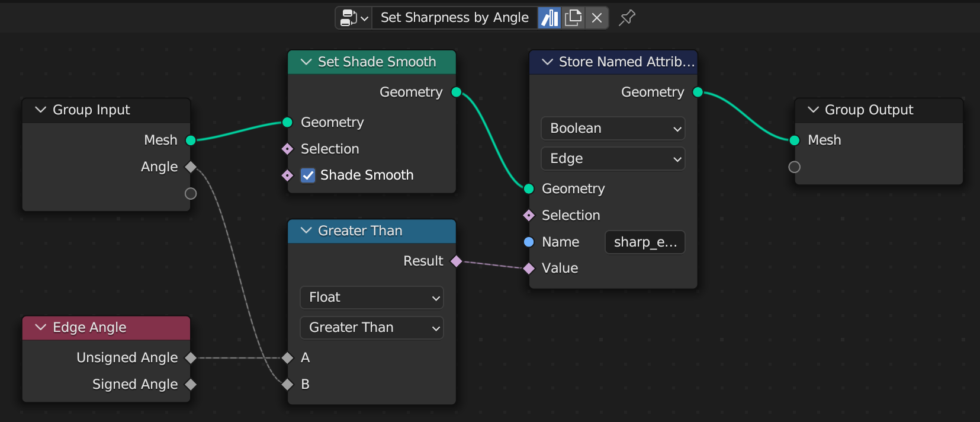The image size is (980, 422).
Task: Click the Unsigned Angle label
Action: (x=127, y=357)
